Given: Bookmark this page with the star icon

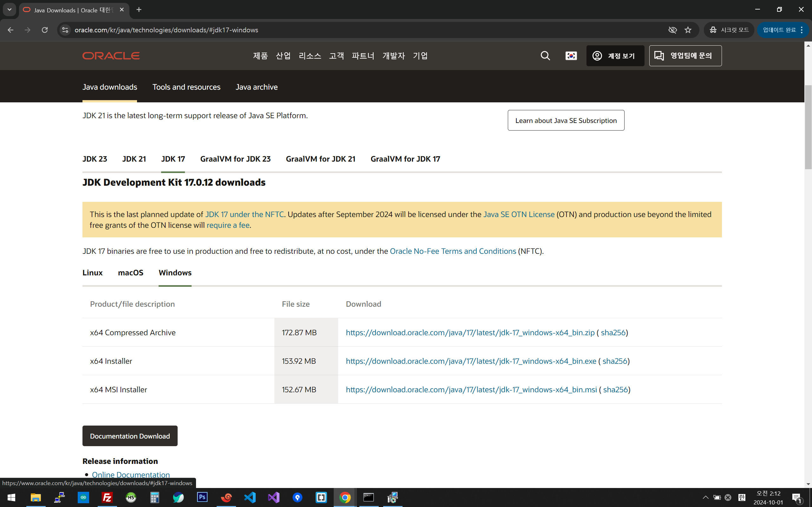Looking at the screenshot, I should (688, 30).
